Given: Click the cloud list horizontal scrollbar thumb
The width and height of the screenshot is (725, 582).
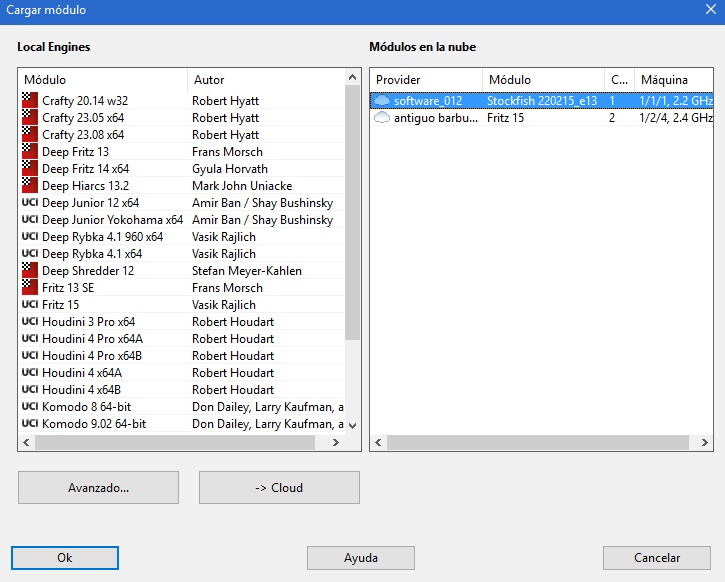Looking at the screenshot, I should (x=538, y=442).
